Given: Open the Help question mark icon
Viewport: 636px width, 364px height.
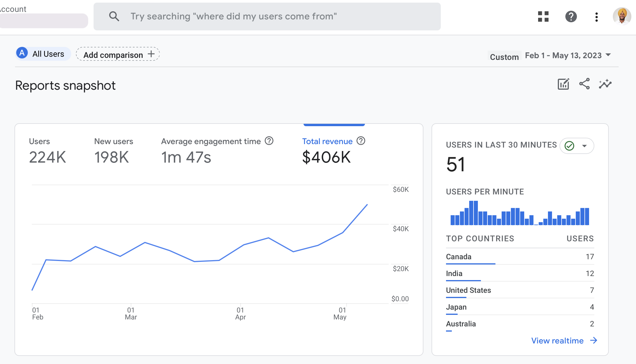Looking at the screenshot, I should tap(571, 16).
